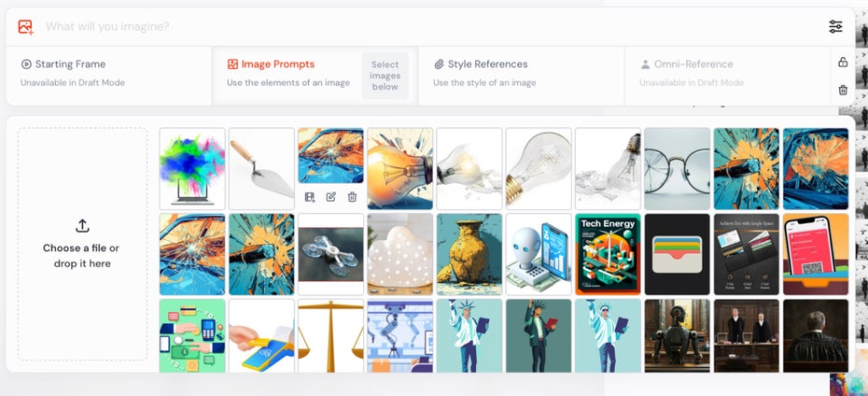Select the Tech Energy poster thumbnail
The height and width of the screenshot is (396, 868).
tap(608, 254)
